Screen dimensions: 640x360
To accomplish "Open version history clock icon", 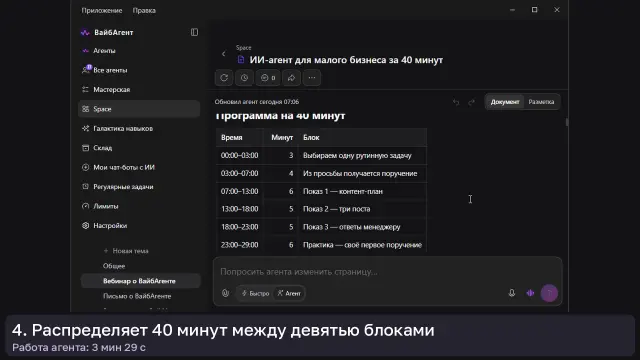I will [244, 78].
